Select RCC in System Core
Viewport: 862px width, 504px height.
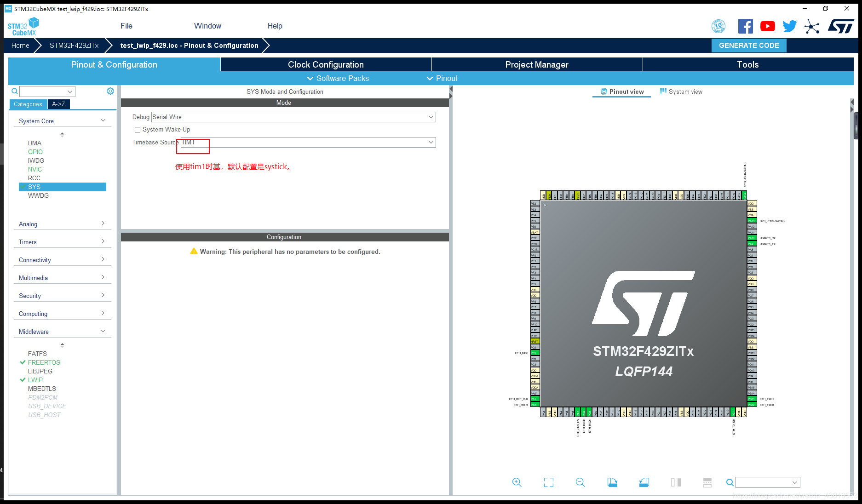34,178
